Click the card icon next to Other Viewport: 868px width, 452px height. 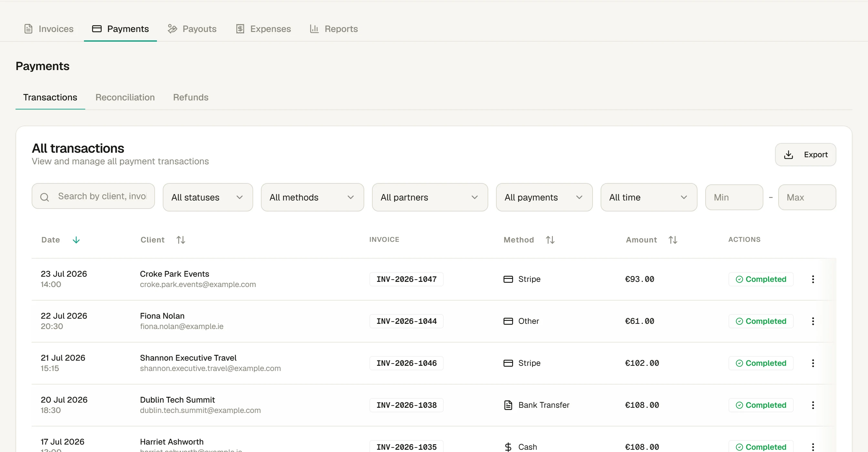(x=508, y=321)
